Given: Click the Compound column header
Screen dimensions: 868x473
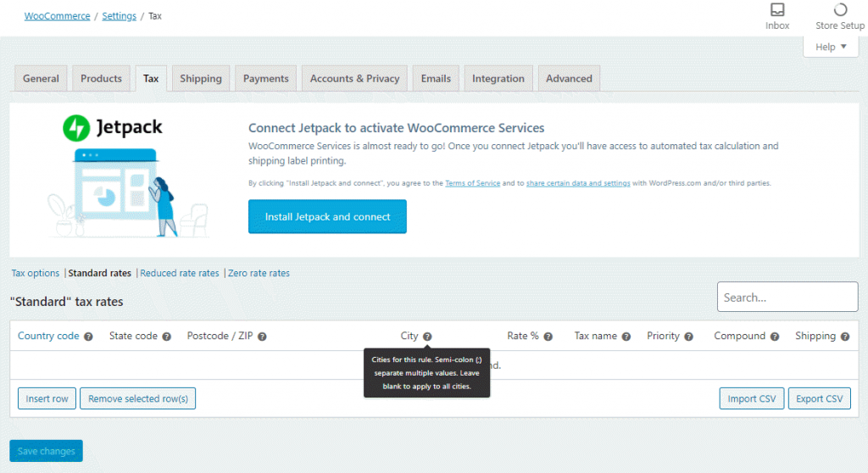Looking at the screenshot, I should 739,336.
